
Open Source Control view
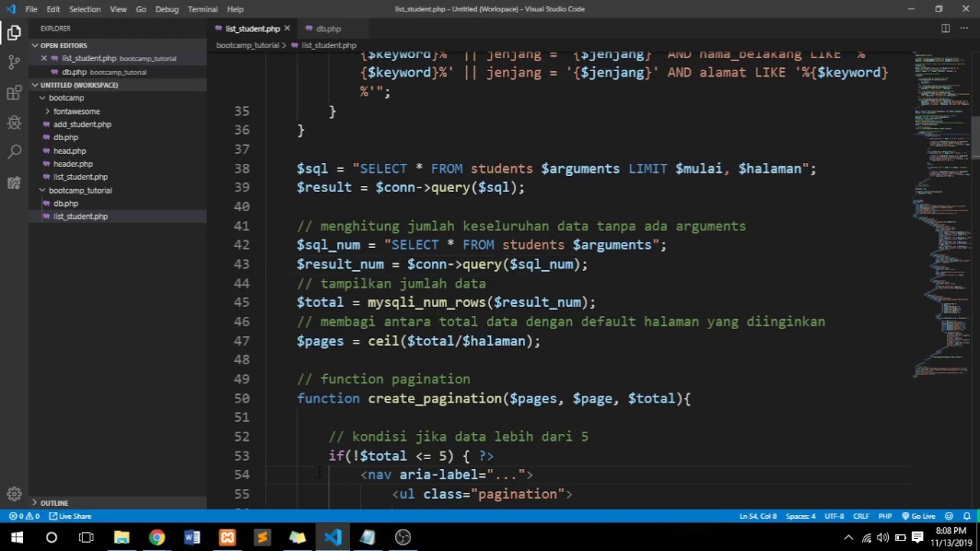(14, 63)
